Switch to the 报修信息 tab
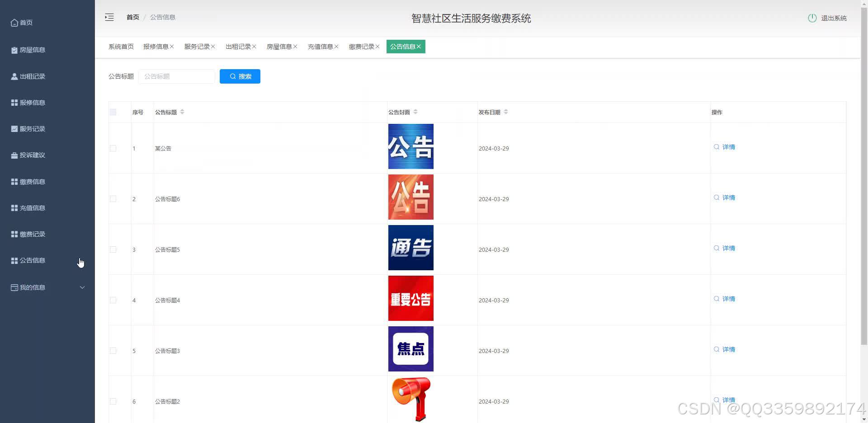This screenshot has width=868, height=423. [156, 47]
